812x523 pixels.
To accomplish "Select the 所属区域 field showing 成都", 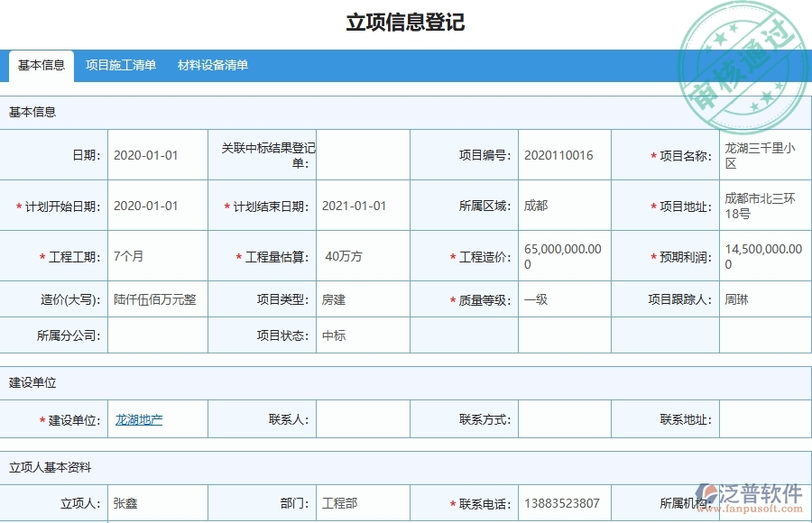I will pos(561,205).
